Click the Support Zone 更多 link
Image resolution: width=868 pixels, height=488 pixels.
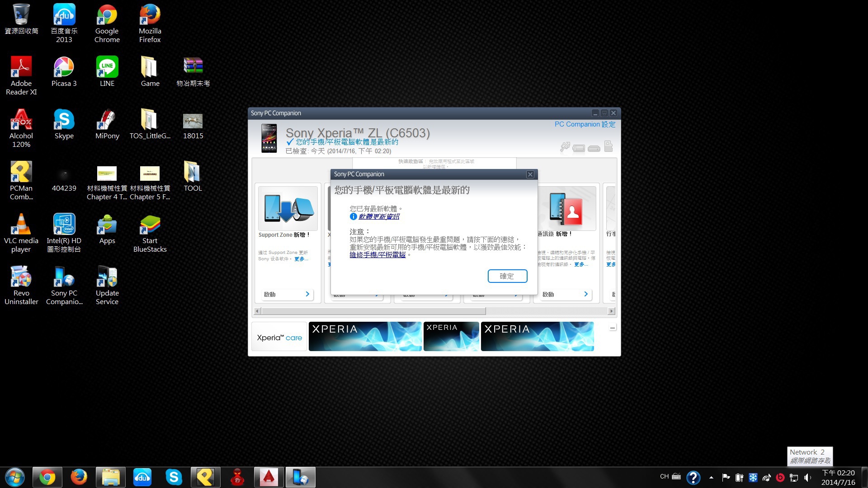301,259
